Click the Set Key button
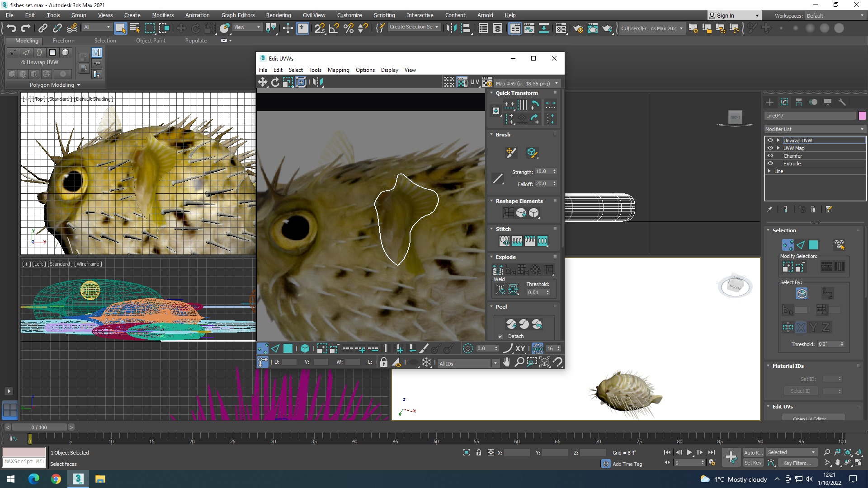Image resolution: width=868 pixels, height=488 pixels. (753, 463)
